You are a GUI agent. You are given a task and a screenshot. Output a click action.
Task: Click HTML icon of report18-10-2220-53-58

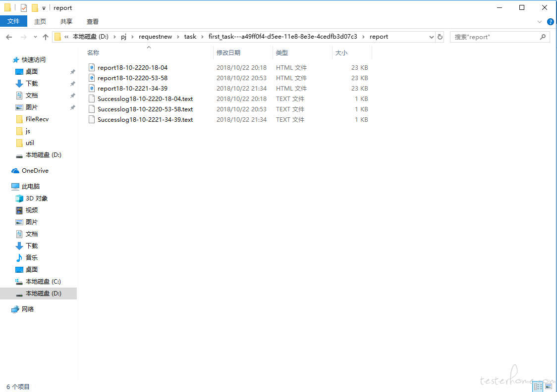[92, 78]
